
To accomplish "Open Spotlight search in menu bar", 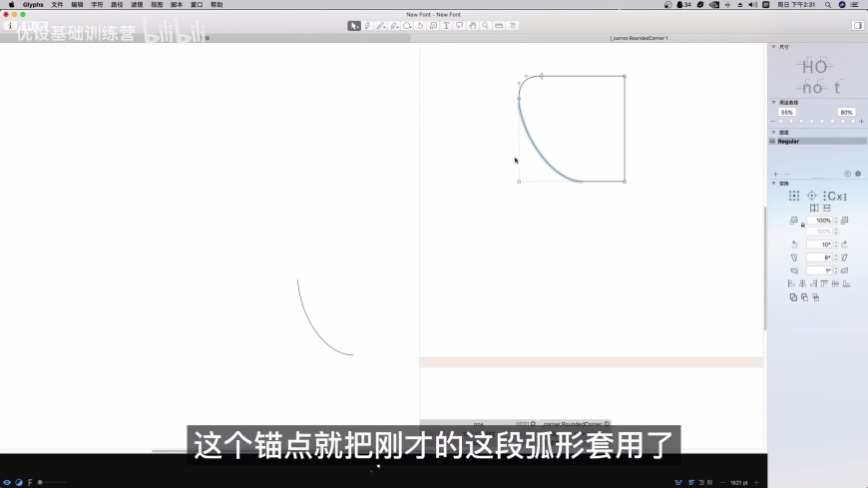I will coord(827,4).
